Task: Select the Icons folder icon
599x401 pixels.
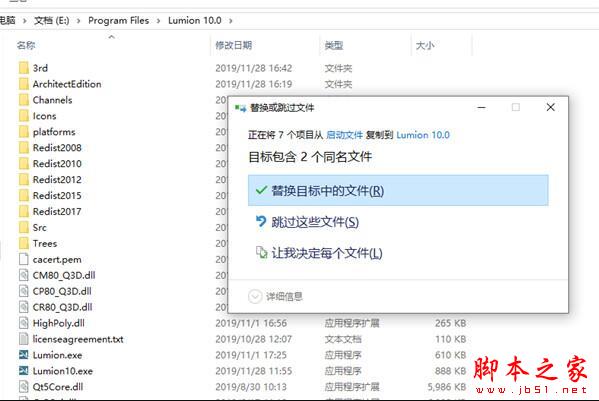Action: (x=24, y=116)
